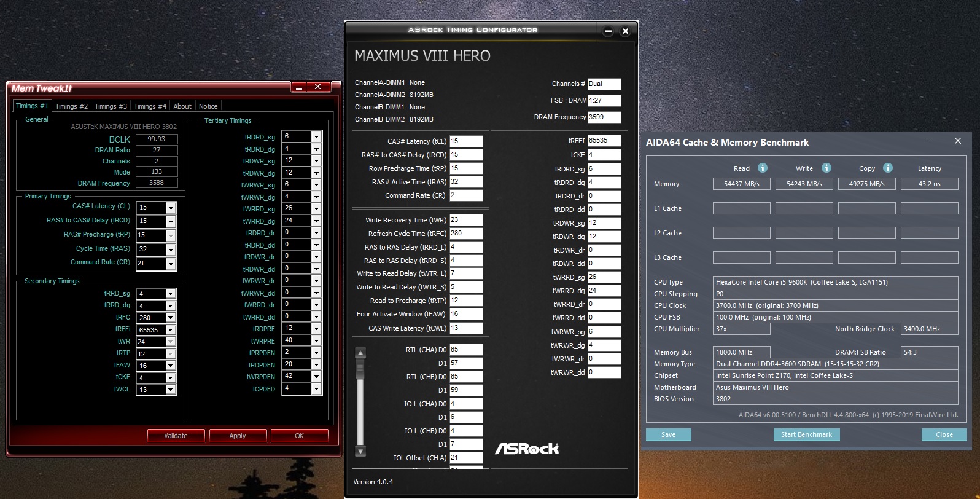Click RTL (CHA) D0 field in ASRock
980x499 pixels.
[466, 350]
